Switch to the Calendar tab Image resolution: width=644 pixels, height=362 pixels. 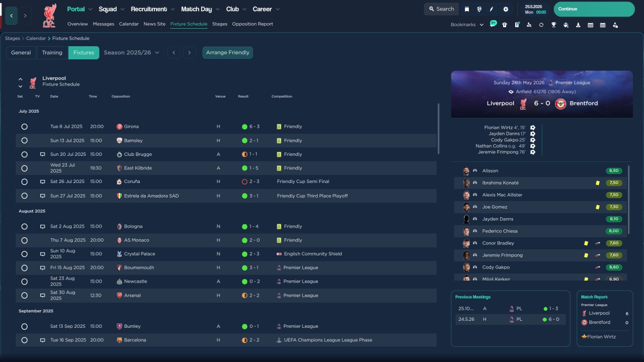coord(129,24)
